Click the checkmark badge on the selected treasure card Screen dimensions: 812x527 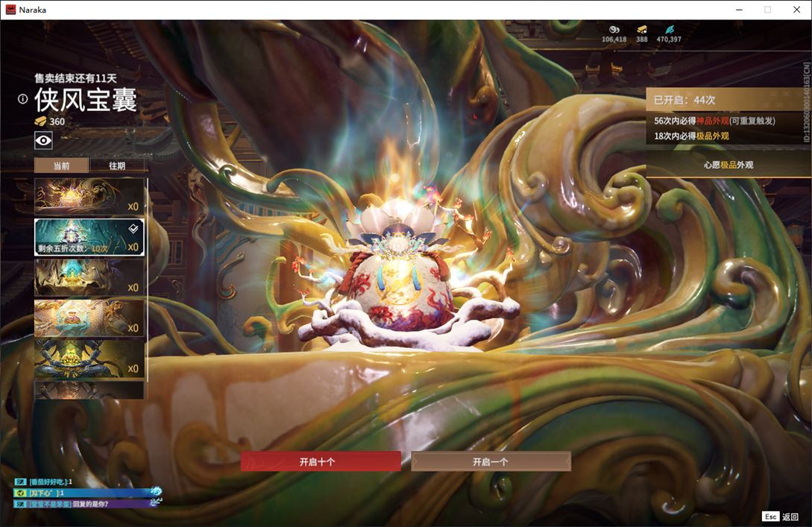(x=133, y=228)
